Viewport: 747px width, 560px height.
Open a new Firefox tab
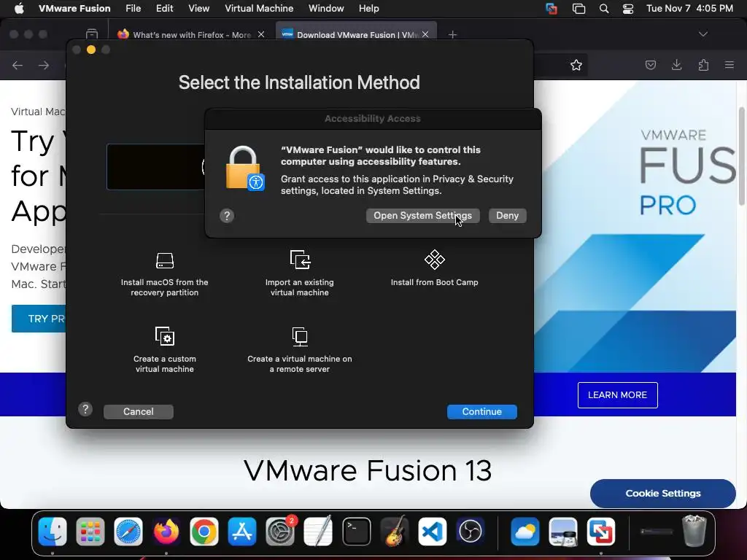452,34
